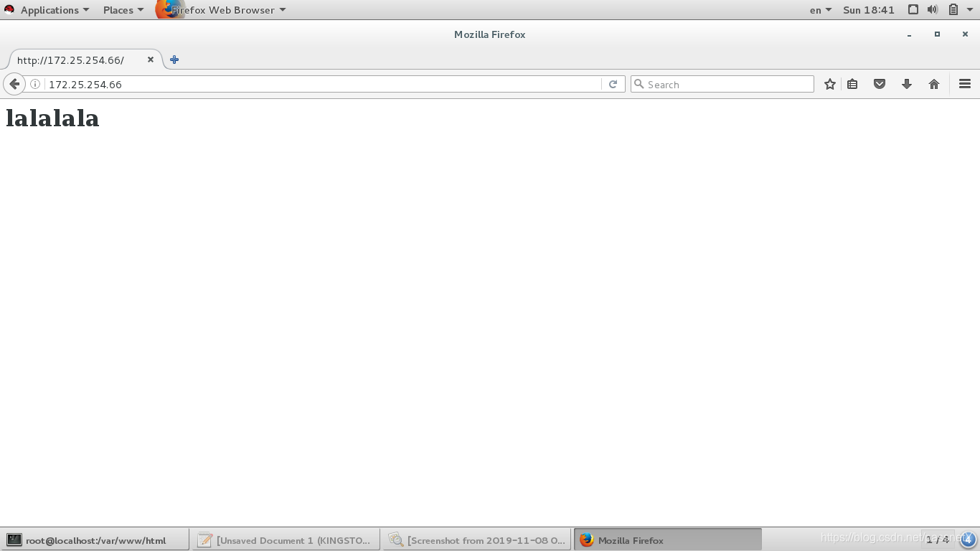Click the volume speaker icon
This screenshot has height=551, width=980.
click(933, 10)
